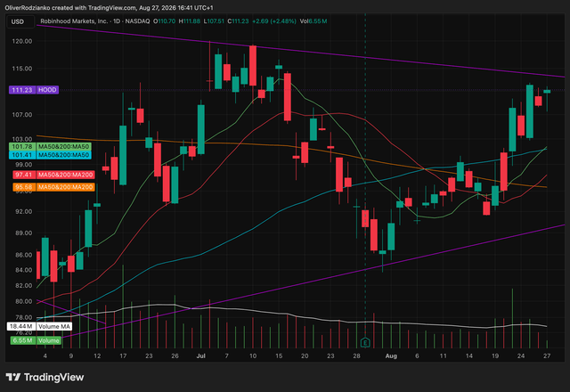Click the 19 date label on the time axis
Screen dimensions: 570x392
pyautogui.click(x=495, y=356)
